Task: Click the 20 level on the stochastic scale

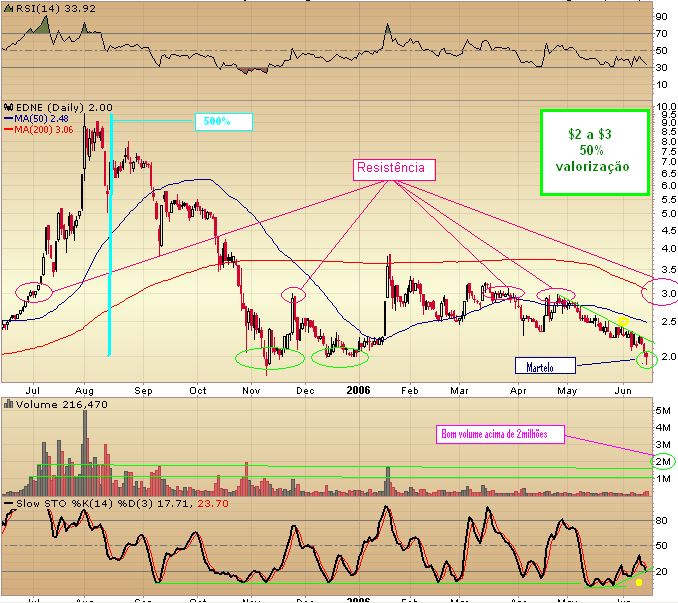Action: point(662,572)
